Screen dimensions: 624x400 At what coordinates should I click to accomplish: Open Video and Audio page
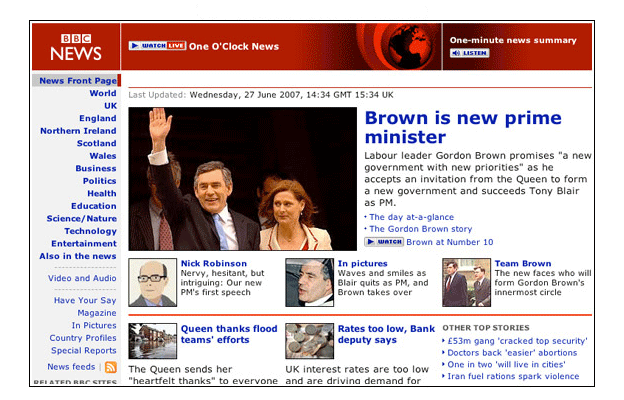pyautogui.click(x=82, y=278)
